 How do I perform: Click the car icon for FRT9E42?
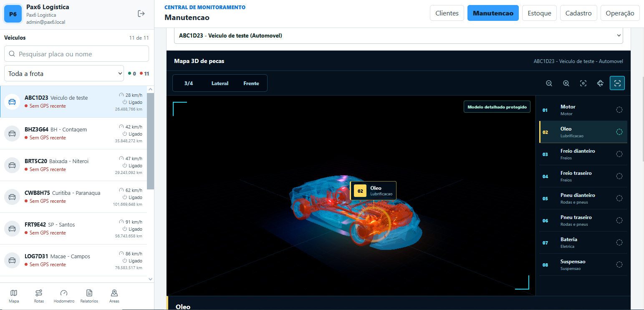pos(13,229)
